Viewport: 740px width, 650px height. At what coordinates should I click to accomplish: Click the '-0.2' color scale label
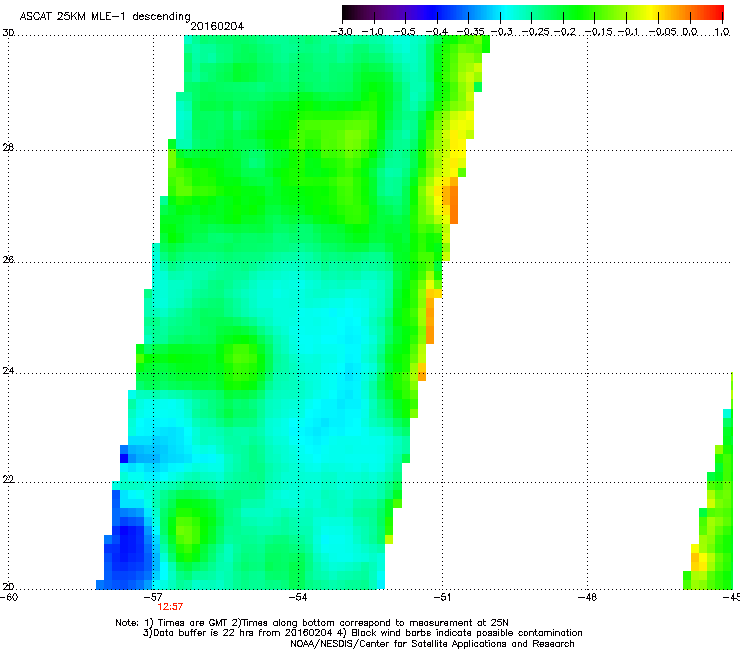coord(565,32)
